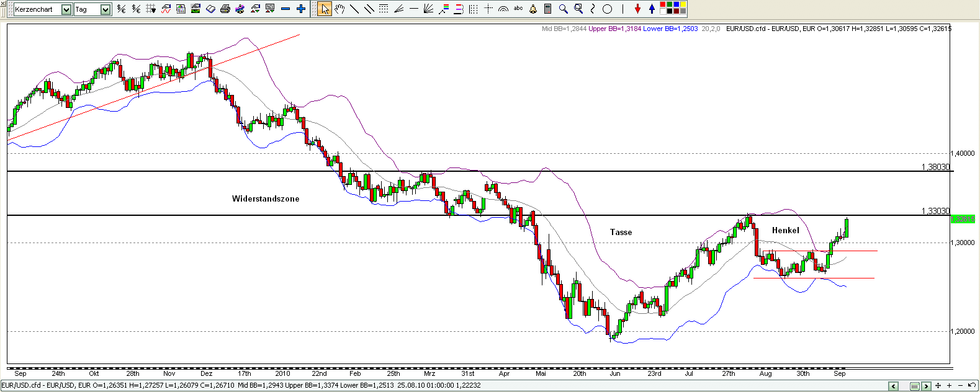Click the first $/€ currency icon
The width and height of the screenshot is (980, 392).
click(121, 9)
